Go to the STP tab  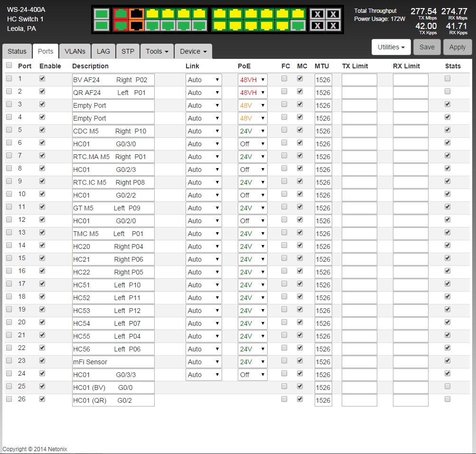[x=128, y=51]
